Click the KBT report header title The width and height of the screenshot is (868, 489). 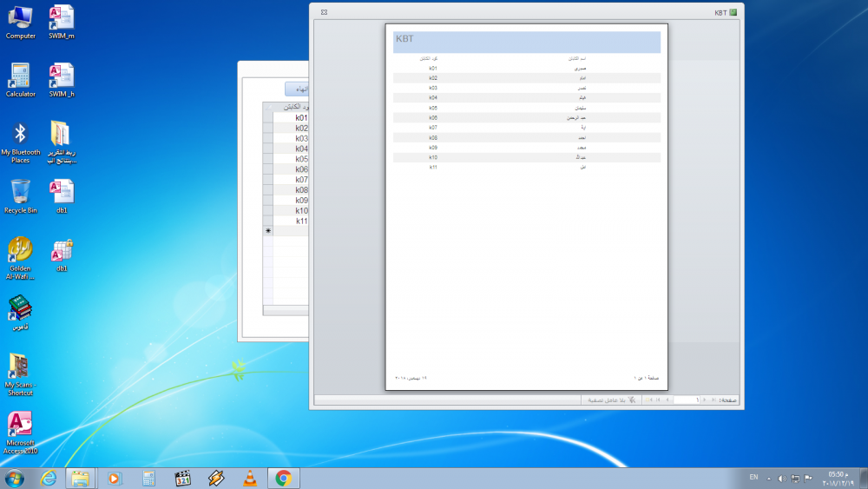point(404,39)
